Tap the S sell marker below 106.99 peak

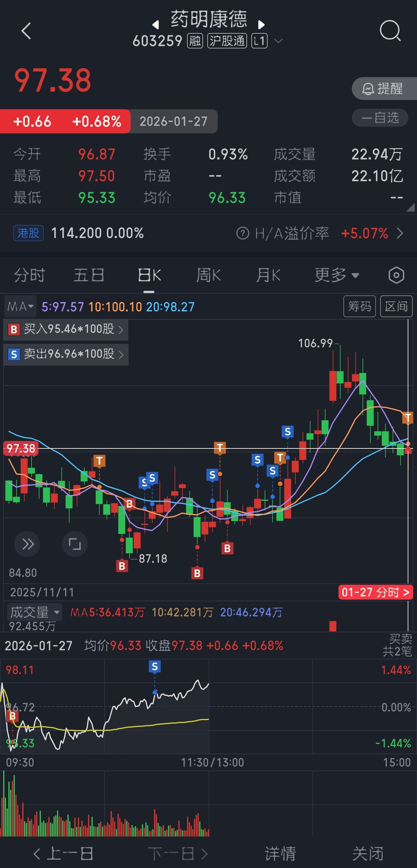[288, 432]
